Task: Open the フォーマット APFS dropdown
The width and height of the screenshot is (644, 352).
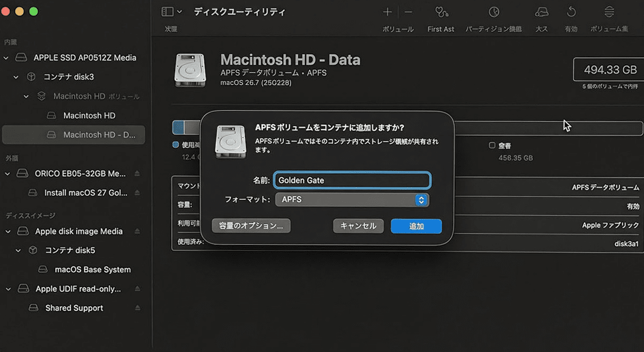Action: (x=352, y=200)
